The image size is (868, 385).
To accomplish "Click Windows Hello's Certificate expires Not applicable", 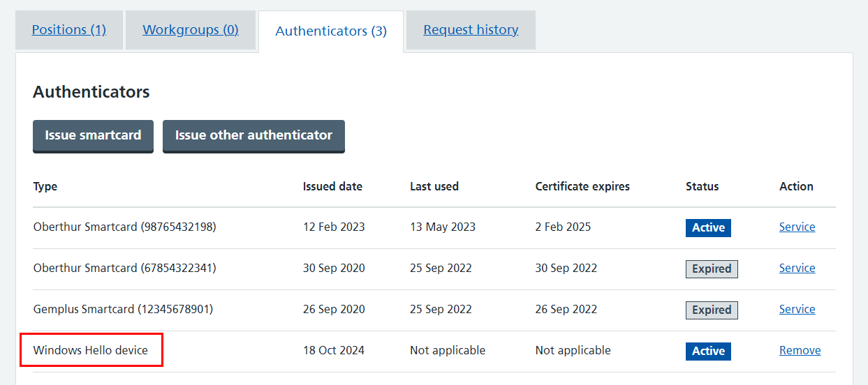I will click(573, 351).
